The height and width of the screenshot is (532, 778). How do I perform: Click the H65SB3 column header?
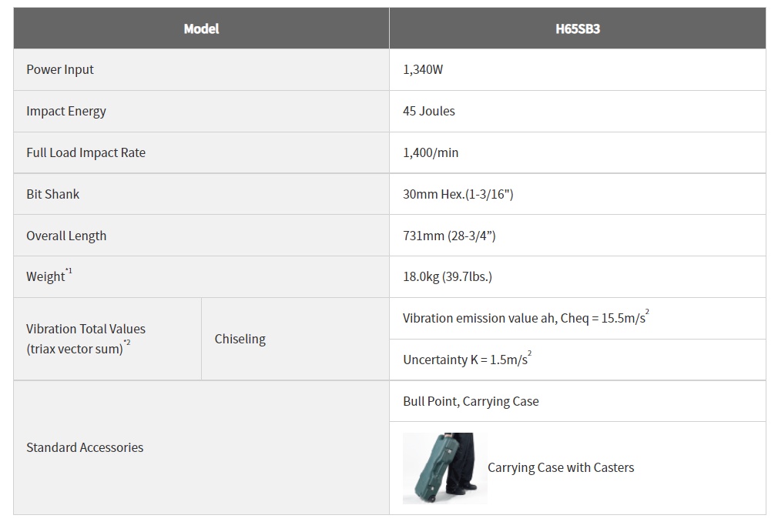(578, 28)
